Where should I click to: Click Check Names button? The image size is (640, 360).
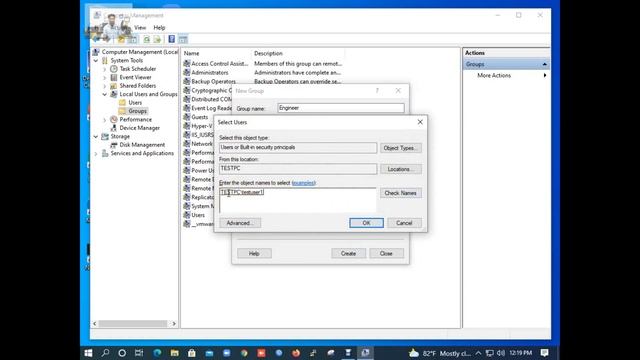point(401,193)
